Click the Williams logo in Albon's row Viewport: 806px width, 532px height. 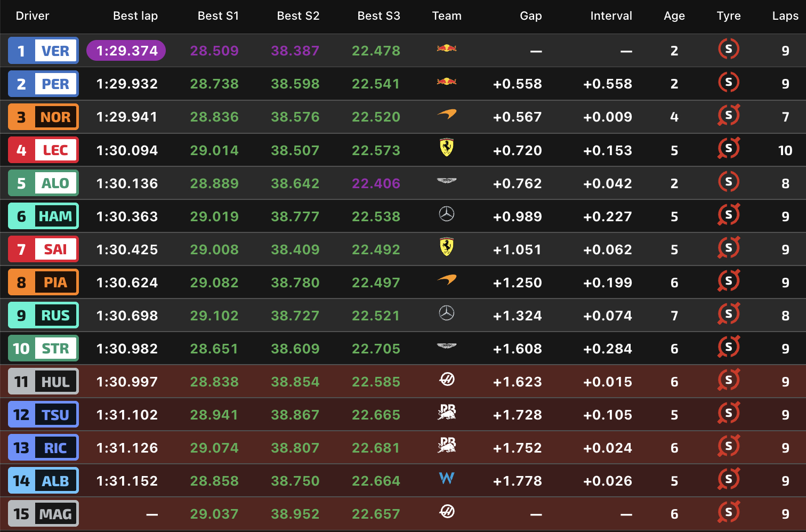tap(446, 478)
